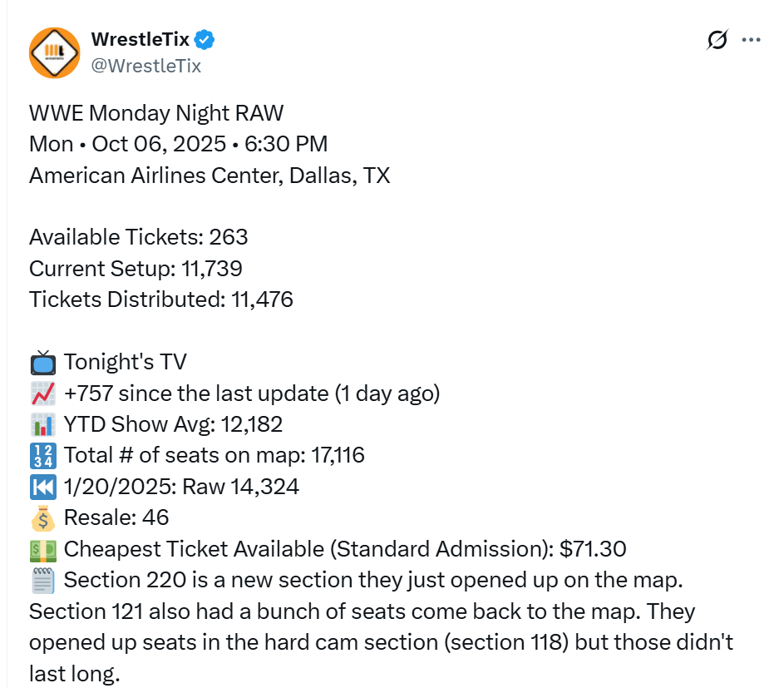The image size is (784, 688).
Task: Click the Grok icon on the post
Action: tap(717, 40)
